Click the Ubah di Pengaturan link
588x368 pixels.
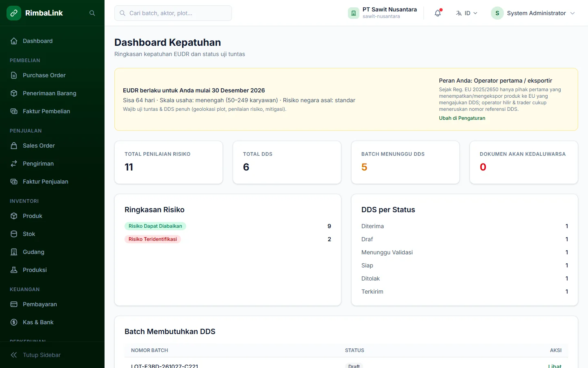tap(462, 118)
